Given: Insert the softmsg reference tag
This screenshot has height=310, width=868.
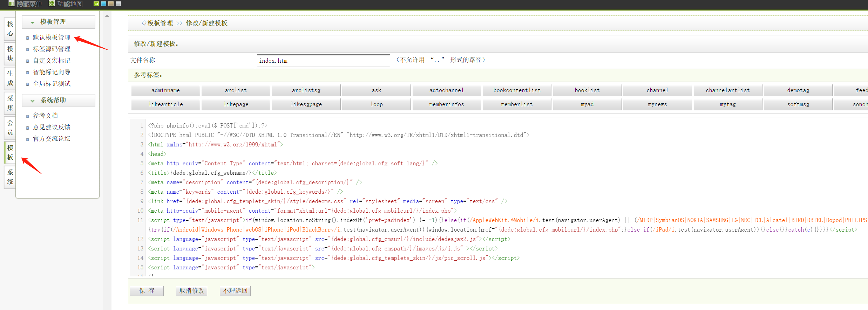Looking at the screenshot, I should [x=798, y=104].
